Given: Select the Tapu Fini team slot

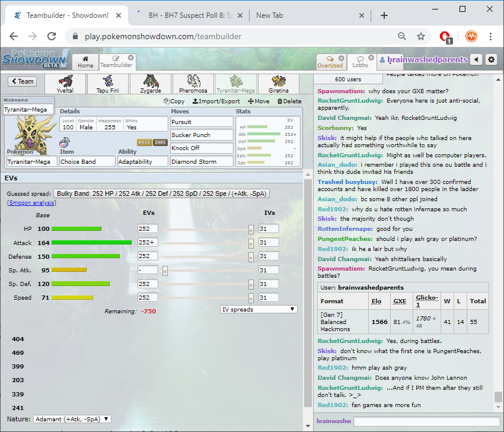Looking at the screenshot, I should [x=108, y=84].
